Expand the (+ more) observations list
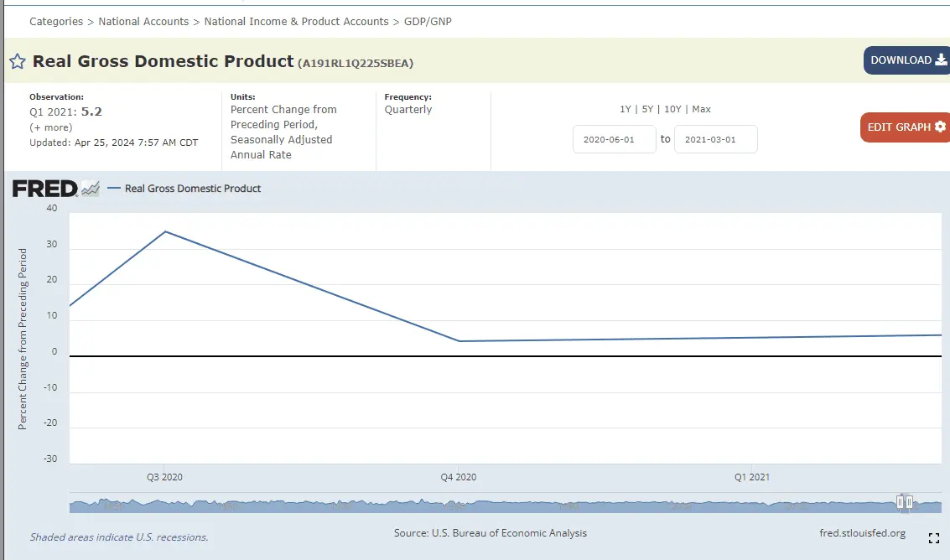 pos(50,127)
